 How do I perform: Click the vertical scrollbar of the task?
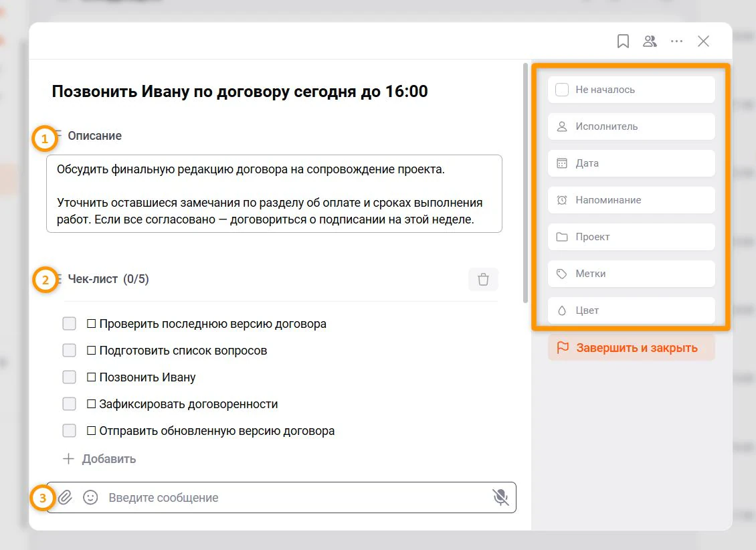click(526, 183)
